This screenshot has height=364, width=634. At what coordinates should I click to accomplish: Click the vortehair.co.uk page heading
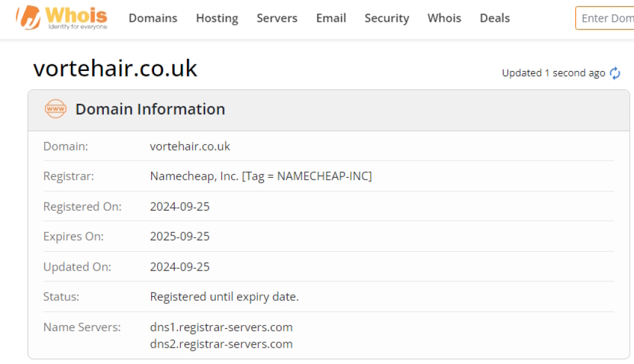point(115,69)
